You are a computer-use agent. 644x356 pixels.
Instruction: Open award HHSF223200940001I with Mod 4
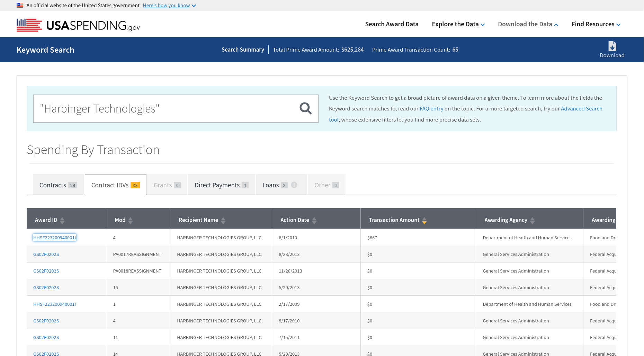click(54, 238)
